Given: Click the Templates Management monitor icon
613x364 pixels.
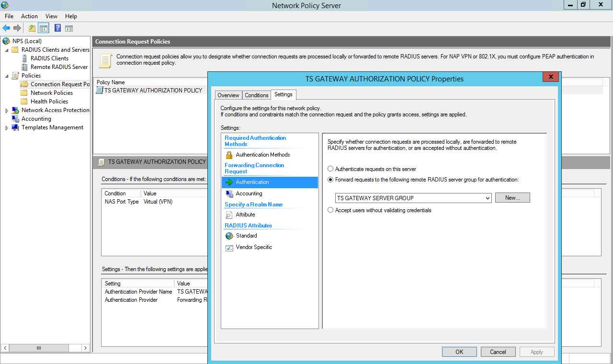Looking at the screenshot, I should point(15,127).
